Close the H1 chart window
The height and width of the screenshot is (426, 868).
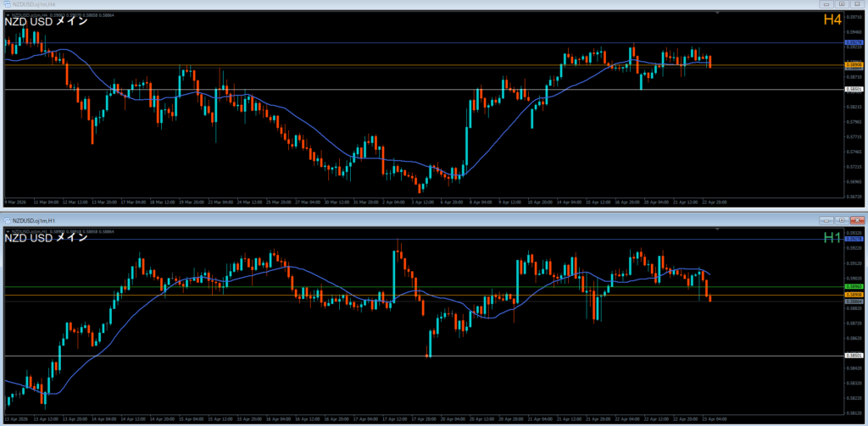(857, 219)
